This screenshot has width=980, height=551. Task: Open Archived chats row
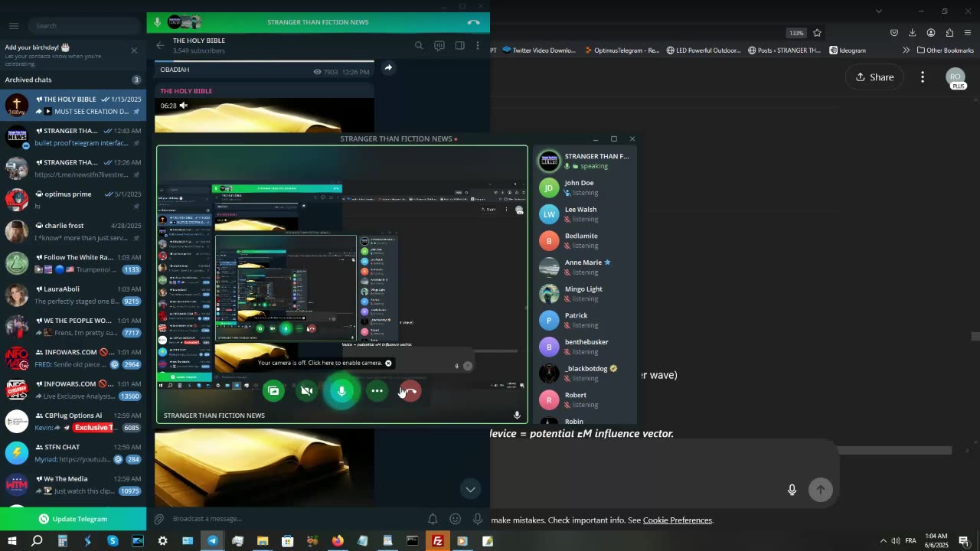click(73, 80)
